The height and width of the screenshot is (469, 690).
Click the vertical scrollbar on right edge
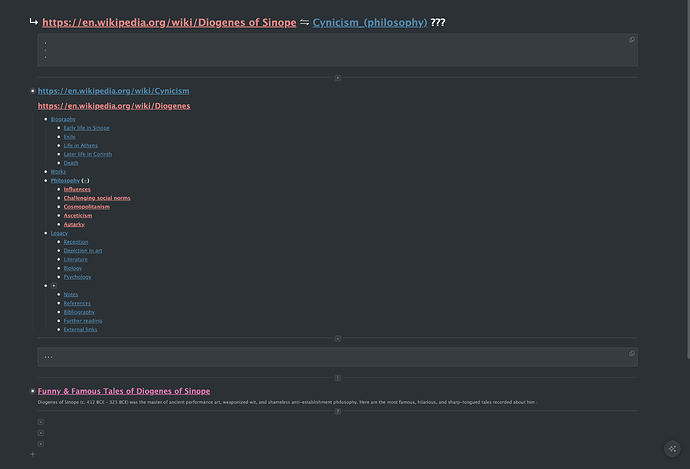coord(688,179)
